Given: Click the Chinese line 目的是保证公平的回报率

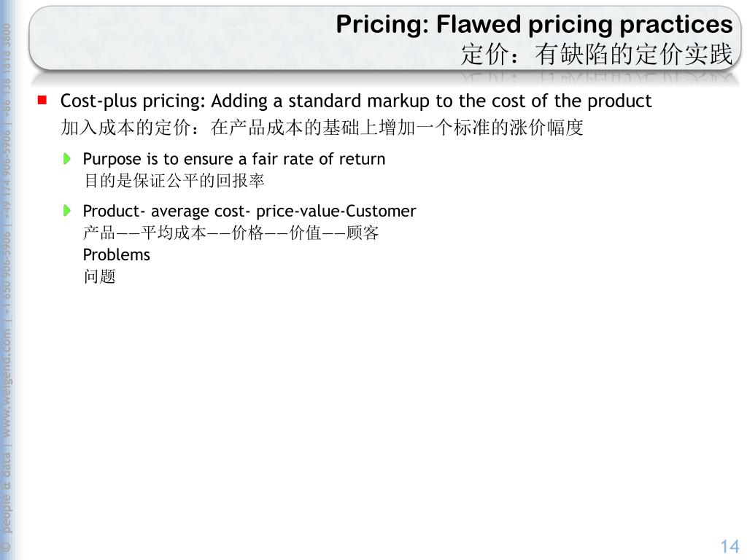Looking at the screenshot, I should pos(174,181).
